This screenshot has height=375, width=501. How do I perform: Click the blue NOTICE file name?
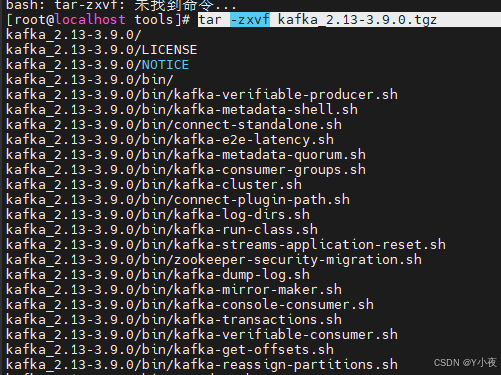pos(165,65)
